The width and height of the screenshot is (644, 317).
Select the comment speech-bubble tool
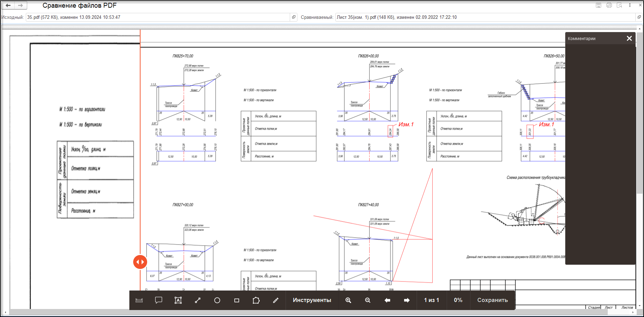(159, 300)
